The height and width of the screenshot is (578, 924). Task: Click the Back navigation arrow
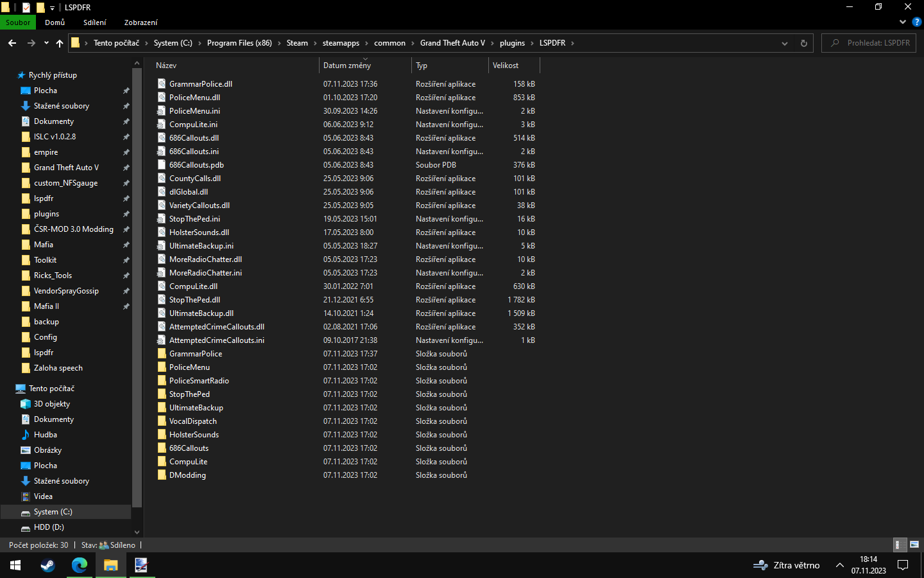(12, 43)
